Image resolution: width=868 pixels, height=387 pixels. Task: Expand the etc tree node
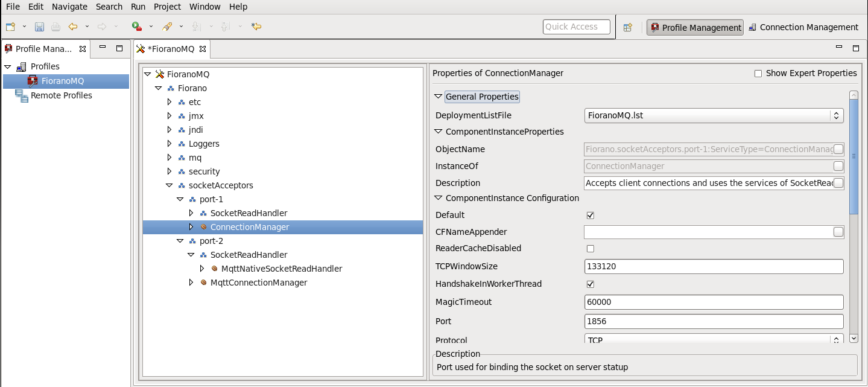[169, 102]
